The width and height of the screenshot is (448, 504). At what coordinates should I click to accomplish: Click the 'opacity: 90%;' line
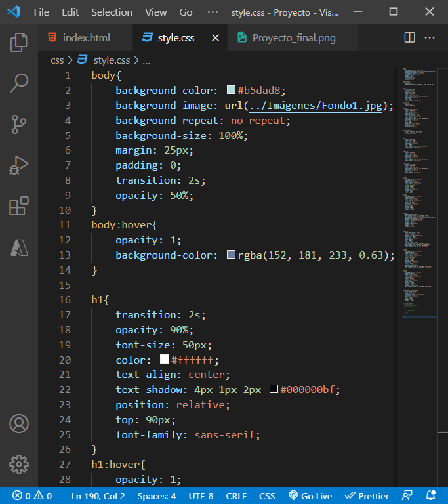(x=155, y=330)
